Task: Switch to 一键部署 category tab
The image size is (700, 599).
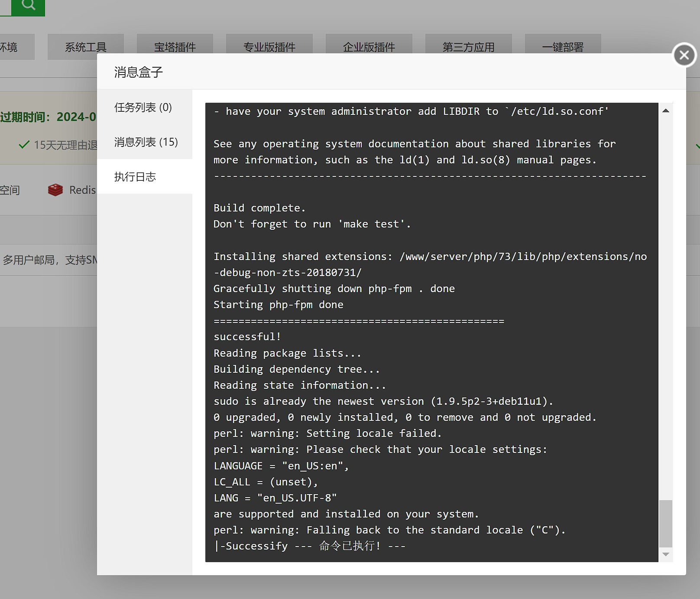Action: pos(563,47)
